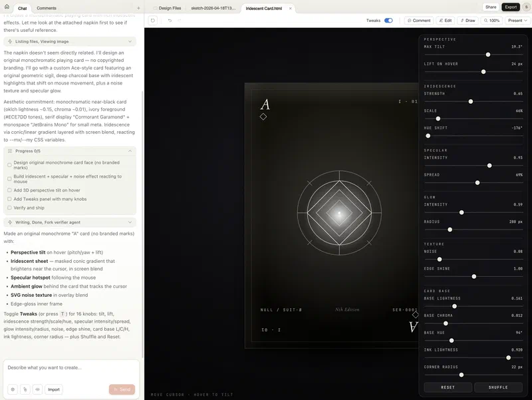532x400 pixels.
Task: Open the Comment tool
Action: [x=419, y=21]
